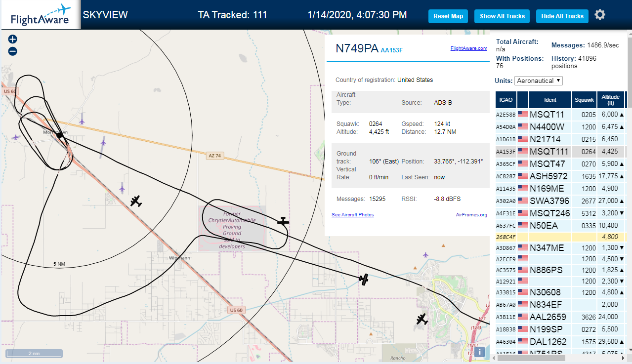The width and height of the screenshot is (632, 364).
Task: Select the N834EF aircraft row
Action: 560,305
